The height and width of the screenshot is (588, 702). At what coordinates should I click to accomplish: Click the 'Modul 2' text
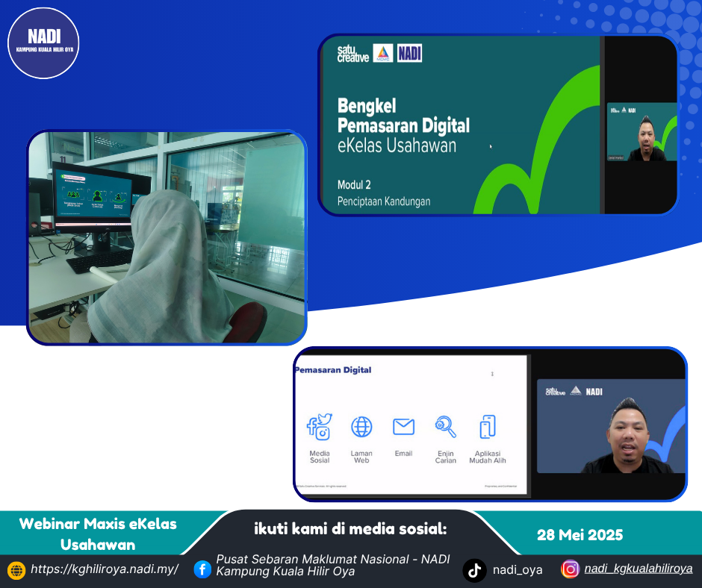coord(354,185)
